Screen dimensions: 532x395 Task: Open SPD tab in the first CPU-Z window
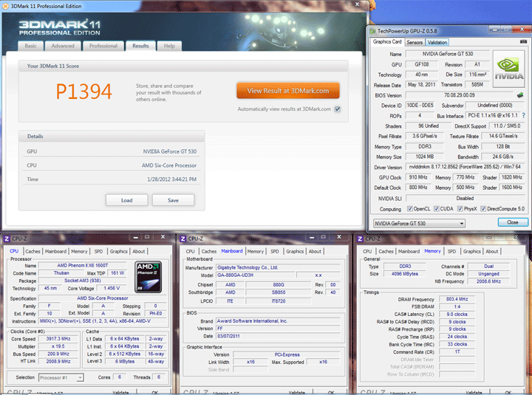coord(98,251)
